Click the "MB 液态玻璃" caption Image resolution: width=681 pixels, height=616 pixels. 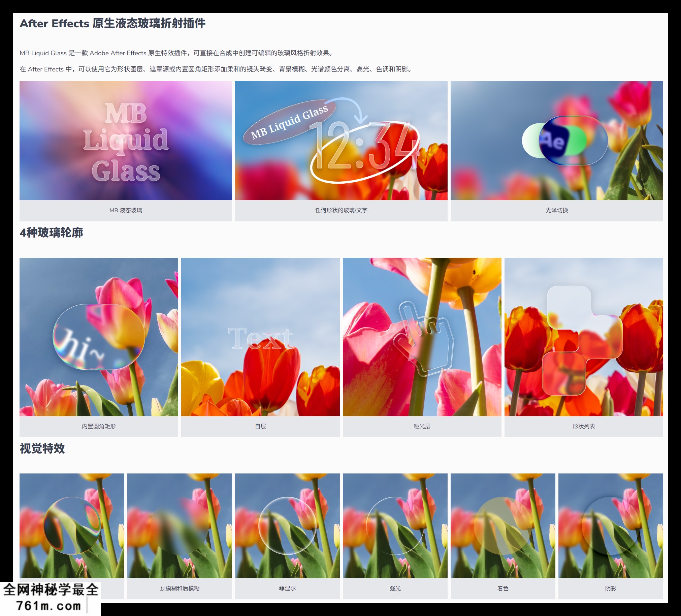tap(126, 210)
